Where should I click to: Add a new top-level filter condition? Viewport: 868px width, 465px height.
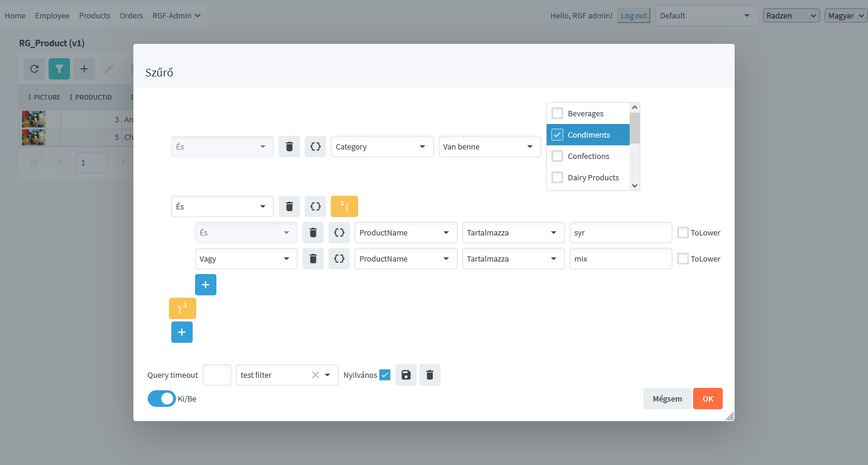click(182, 332)
